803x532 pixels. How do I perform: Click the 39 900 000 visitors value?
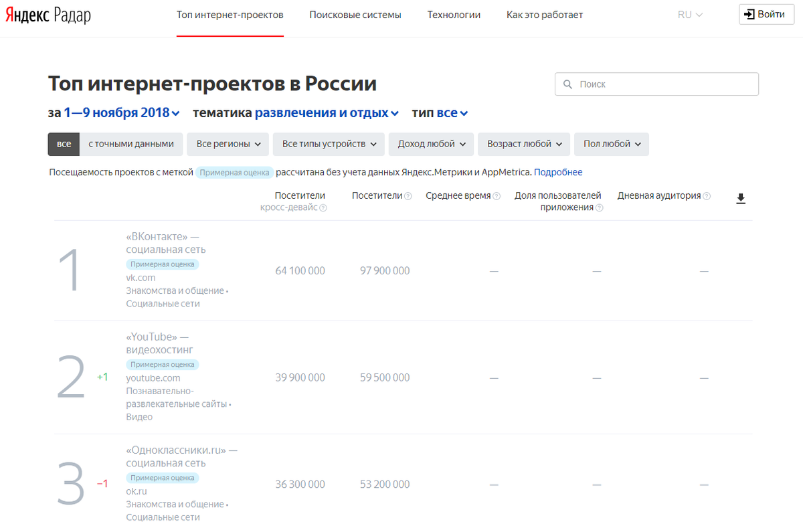click(300, 378)
